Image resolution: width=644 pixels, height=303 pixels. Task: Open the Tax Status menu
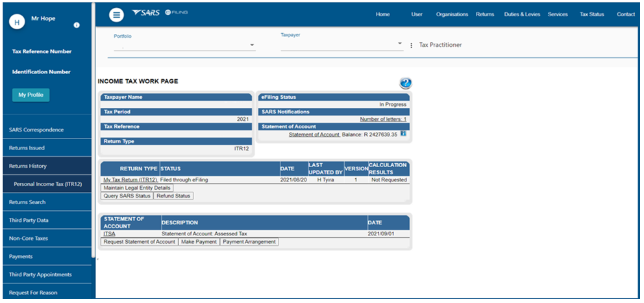(591, 14)
